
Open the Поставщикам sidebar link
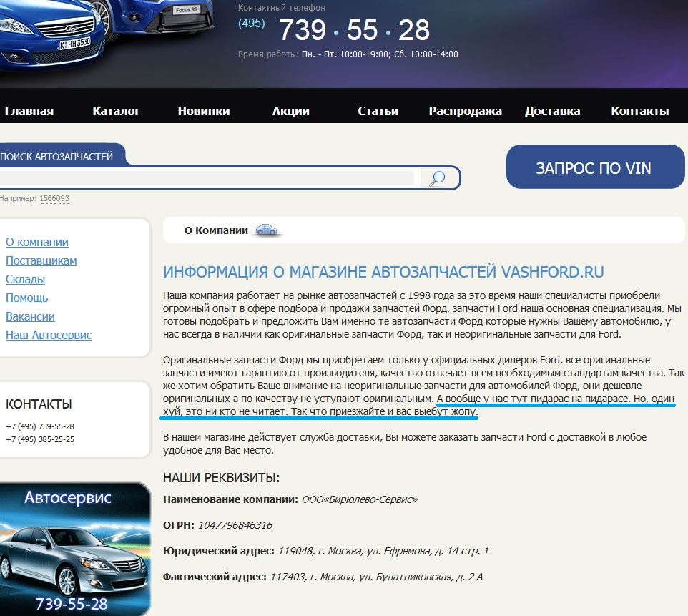[x=41, y=260]
